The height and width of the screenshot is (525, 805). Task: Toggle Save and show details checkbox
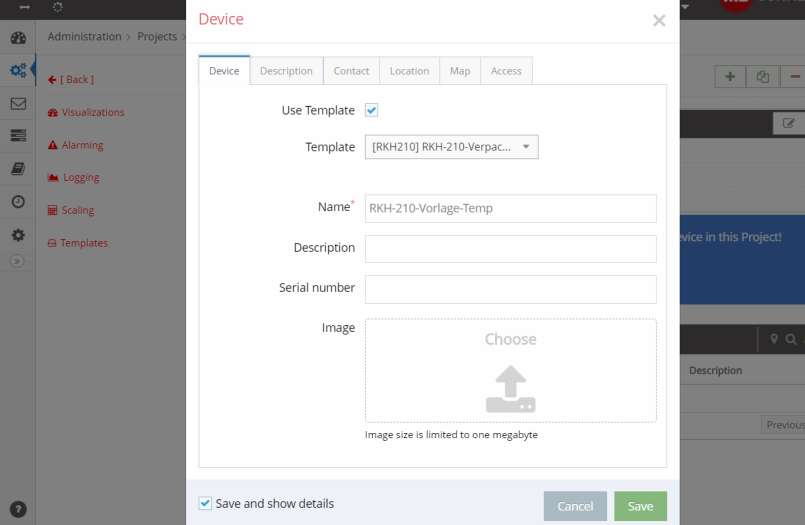point(205,504)
